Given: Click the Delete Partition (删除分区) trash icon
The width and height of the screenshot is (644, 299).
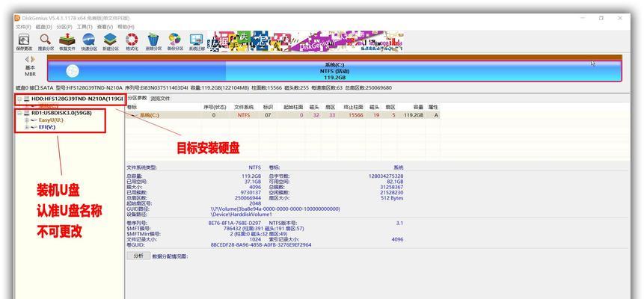Looking at the screenshot, I should [153, 42].
